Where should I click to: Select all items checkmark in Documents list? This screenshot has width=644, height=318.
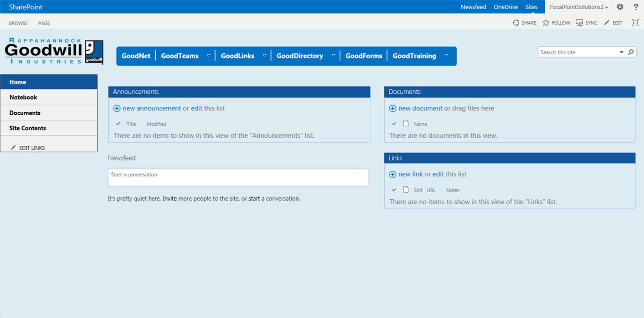click(394, 124)
